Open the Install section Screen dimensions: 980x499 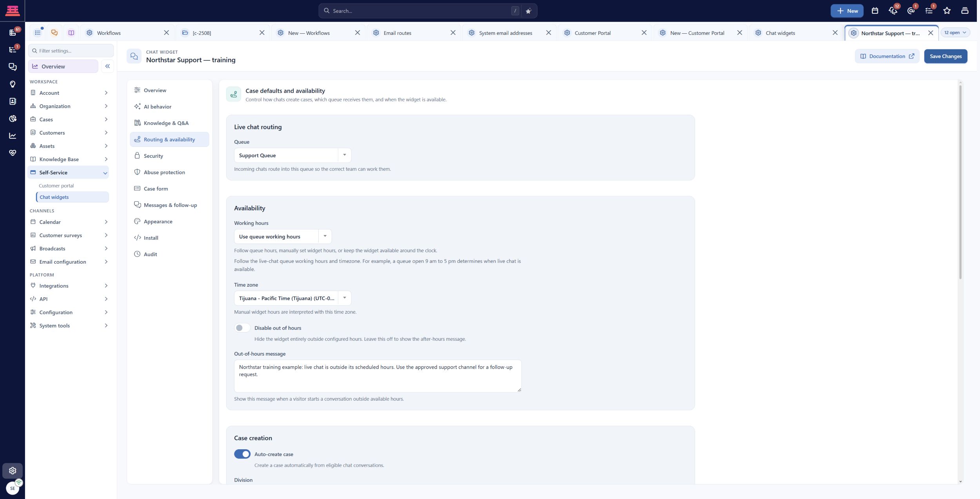click(169, 238)
